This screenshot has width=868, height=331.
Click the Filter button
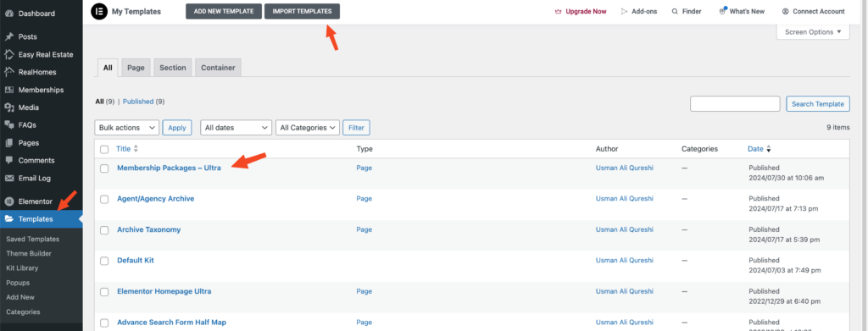tap(357, 128)
